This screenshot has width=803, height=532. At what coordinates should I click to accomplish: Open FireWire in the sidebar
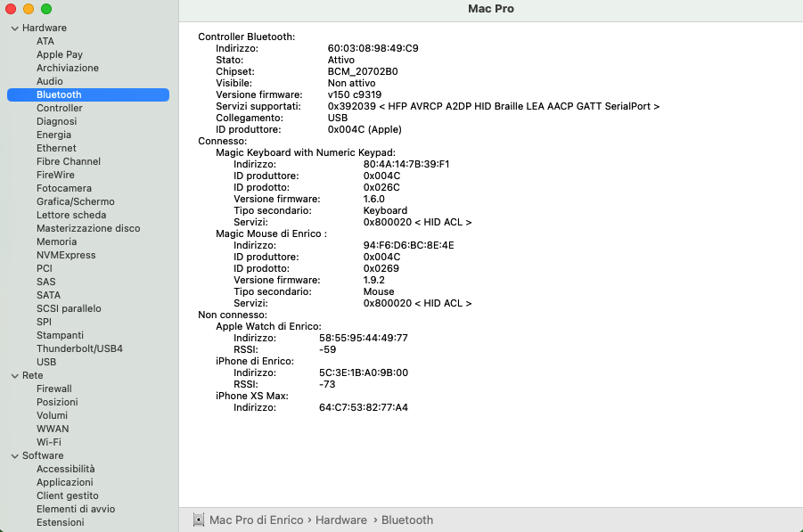[x=55, y=175]
